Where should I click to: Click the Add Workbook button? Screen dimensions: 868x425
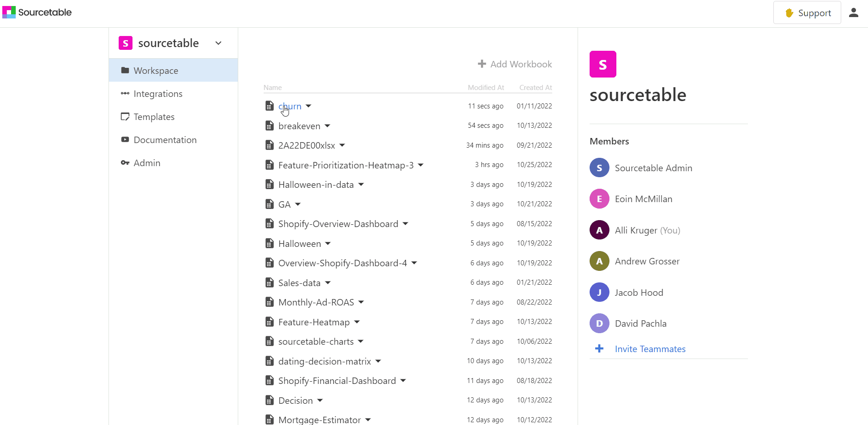(x=514, y=64)
